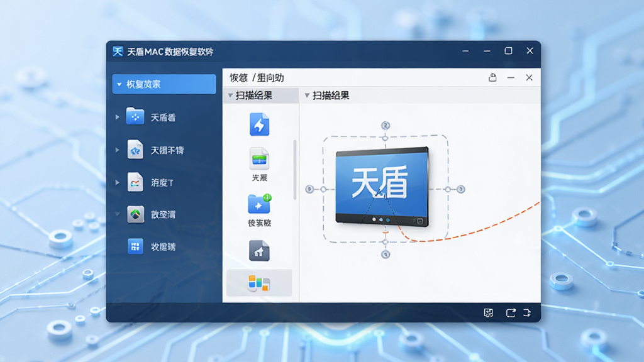The height and width of the screenshot is (362, 644).
Task: Expand the arrow beside the blue-emblem document row
Action: pos(118,150)
